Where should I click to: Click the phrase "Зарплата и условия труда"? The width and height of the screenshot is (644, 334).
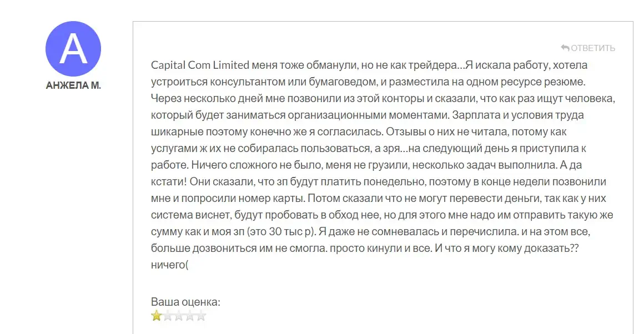click(x=517, y=115)
